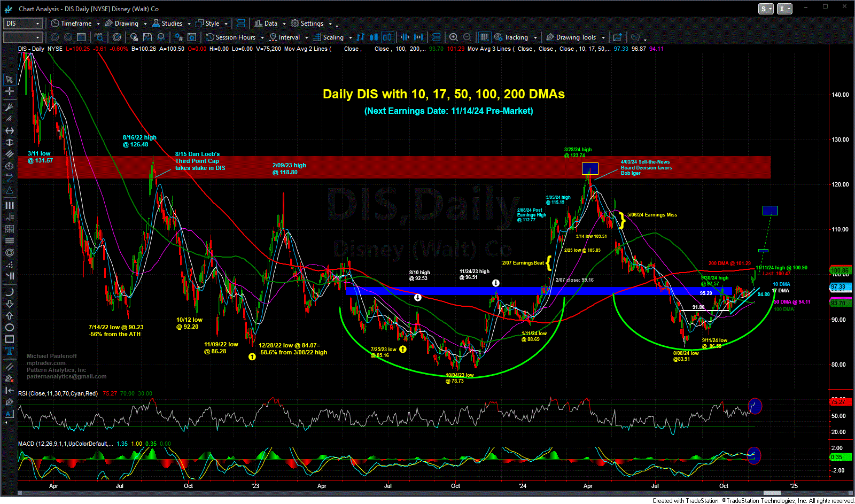The width and height of the screenshot is (855, 504).
Task: Click yellow marker near 12/28/22 low
Action: coord(252,356)
